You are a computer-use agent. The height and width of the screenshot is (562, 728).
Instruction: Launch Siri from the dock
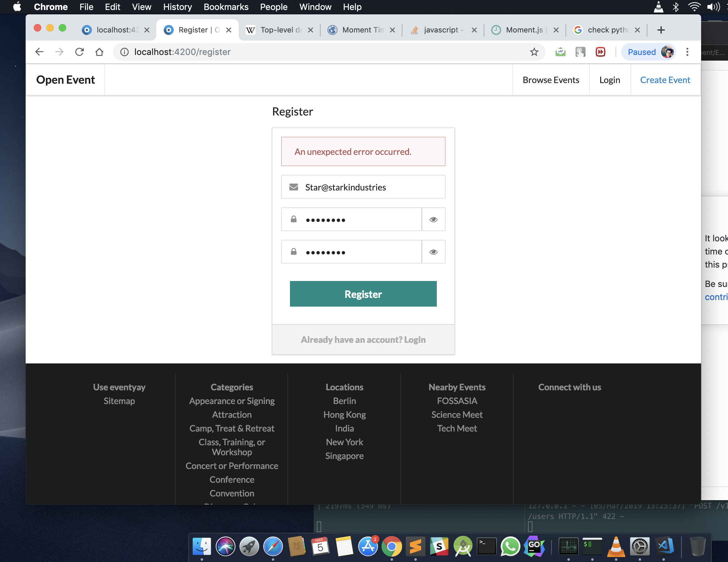[225, 546]
